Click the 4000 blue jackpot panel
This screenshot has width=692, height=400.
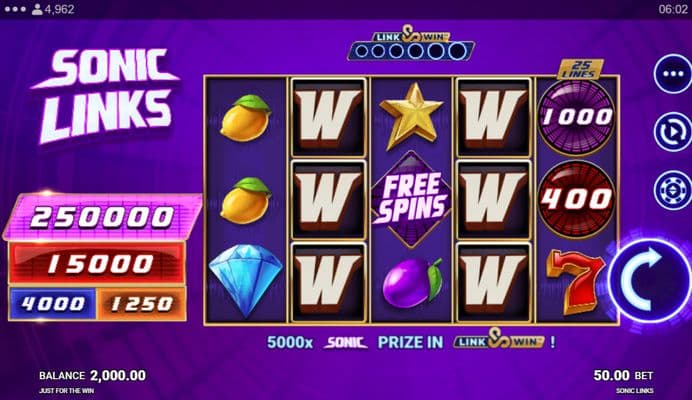click(x=53, y=303)
